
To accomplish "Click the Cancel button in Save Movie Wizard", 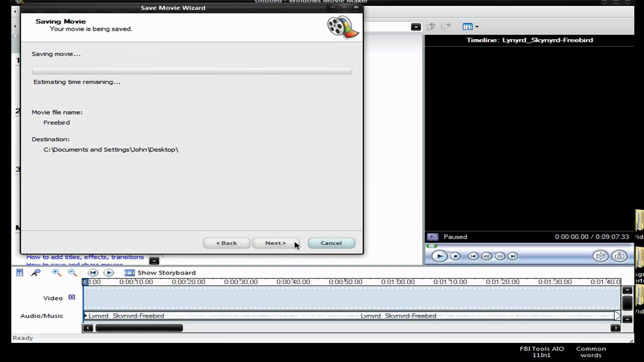I will coord(331,243).
